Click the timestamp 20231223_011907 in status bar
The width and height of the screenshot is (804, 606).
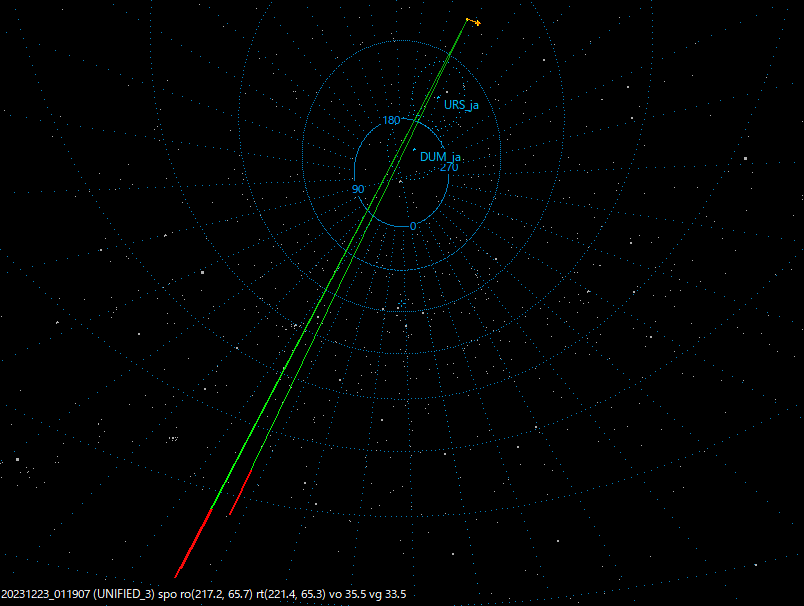(46, 594)
